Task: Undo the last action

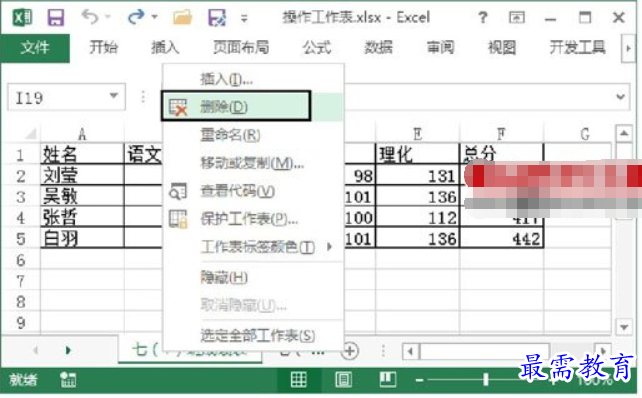Action: coord(90,17)
